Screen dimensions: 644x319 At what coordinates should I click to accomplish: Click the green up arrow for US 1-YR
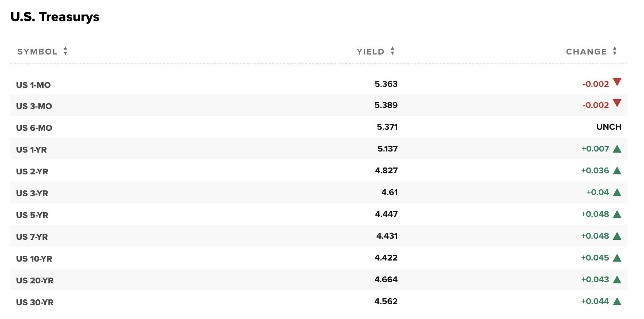tap(617, 149)
